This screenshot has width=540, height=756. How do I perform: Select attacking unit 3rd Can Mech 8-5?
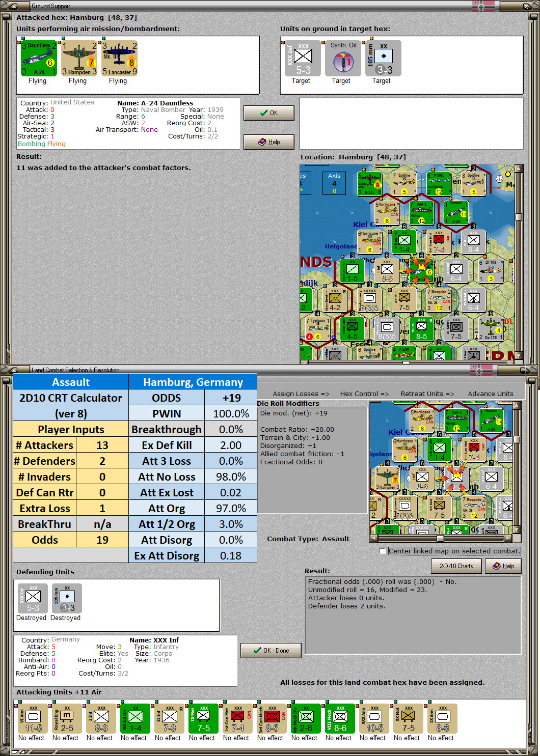point(272,719)
